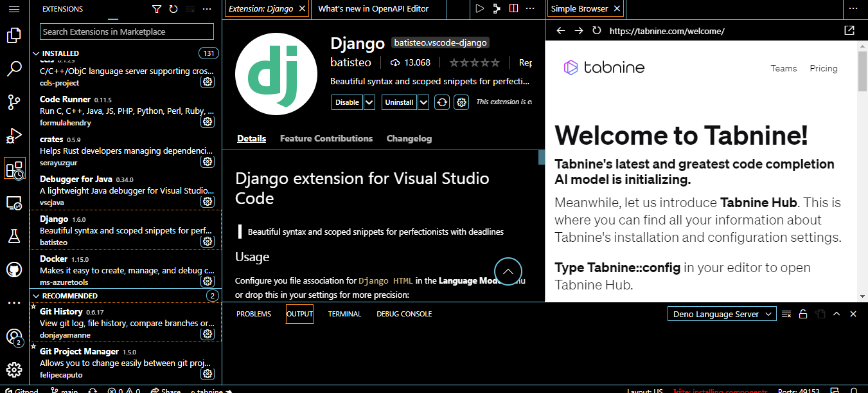This screenshot has height=393, width=868.
Task: Click the Disable extension button
Action: pyautogui.click(x=347, y=102)
